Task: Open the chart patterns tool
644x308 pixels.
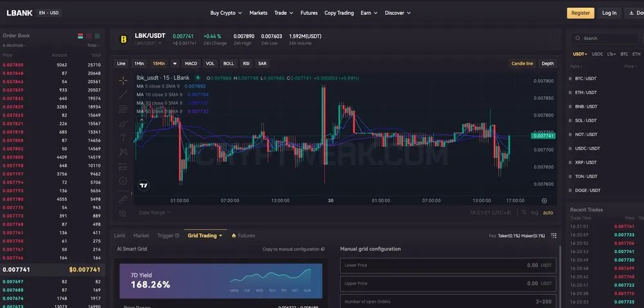Action: tap(123, 151)
